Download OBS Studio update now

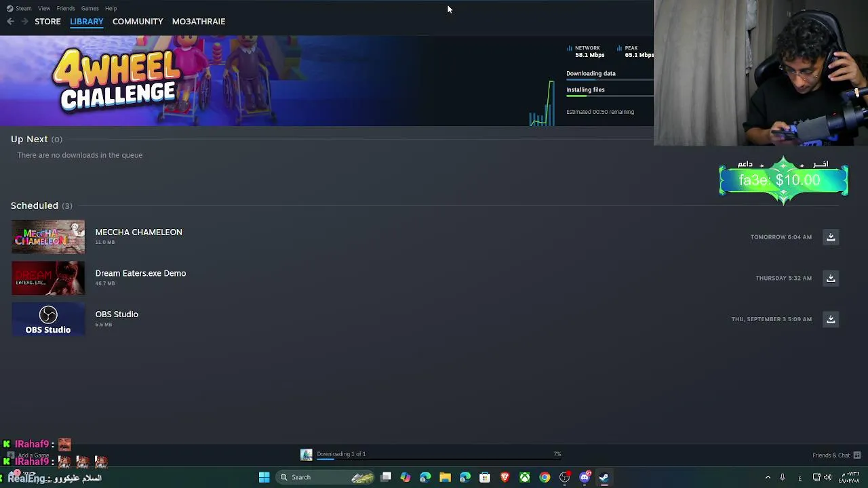coord(831,319)
